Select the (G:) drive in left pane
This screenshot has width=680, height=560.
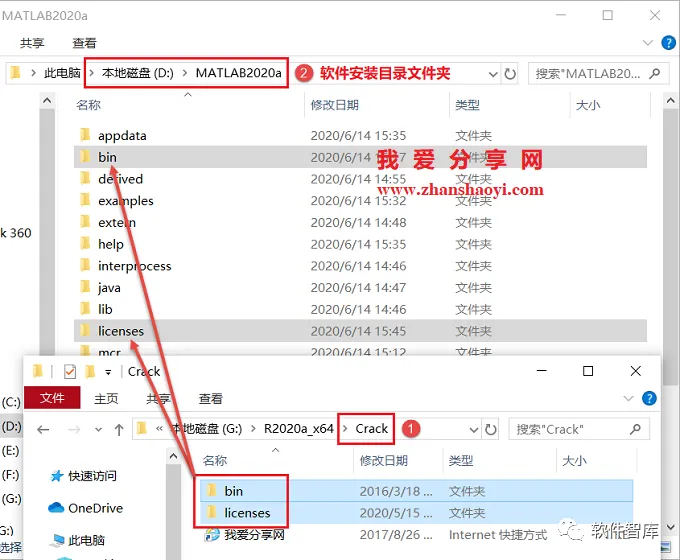tap(11, 499)
